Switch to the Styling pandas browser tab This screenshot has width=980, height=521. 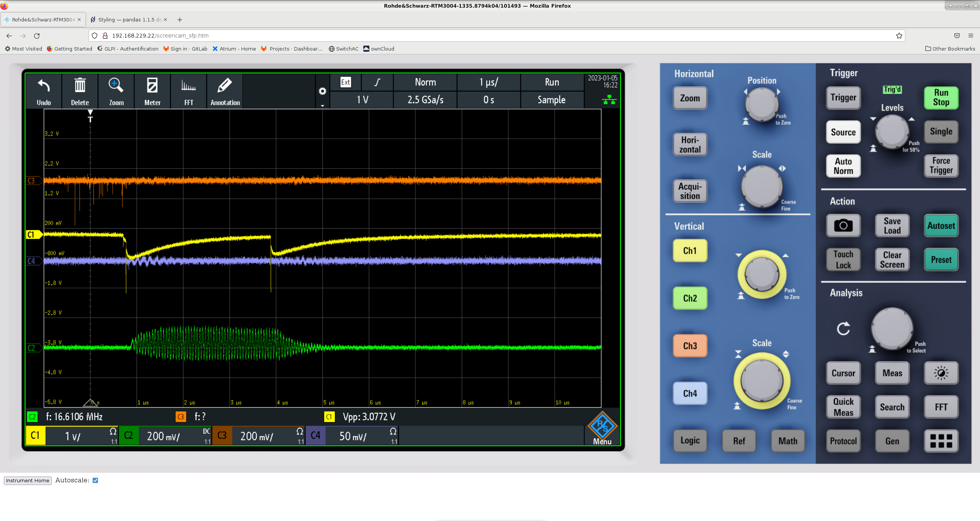(x=129, y=20)
